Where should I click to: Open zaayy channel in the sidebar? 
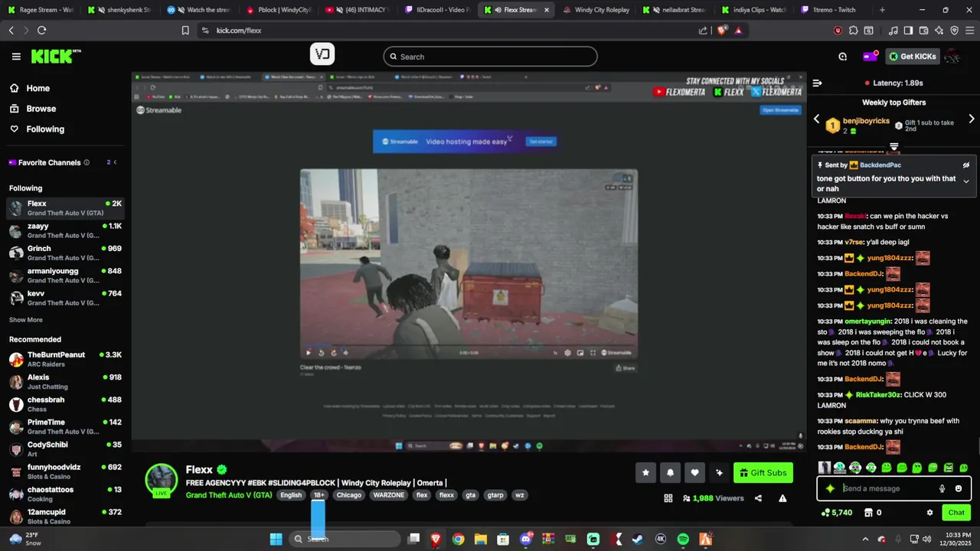point(65,230)
